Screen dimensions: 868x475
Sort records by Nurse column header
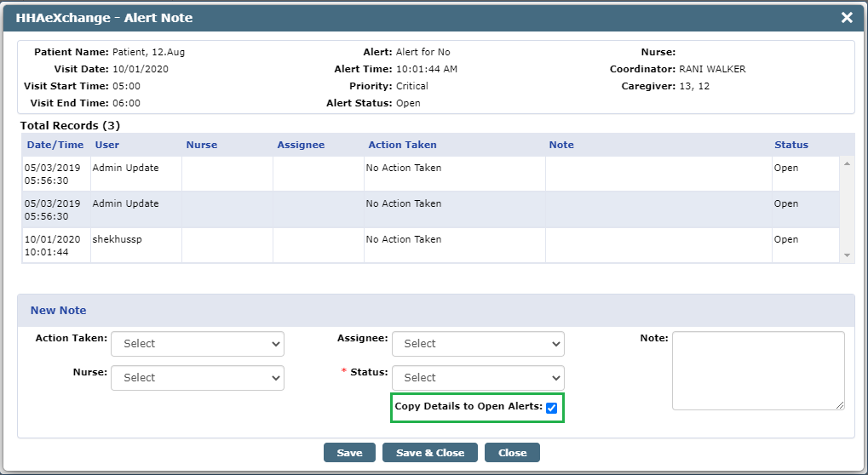tap(202, 145)
